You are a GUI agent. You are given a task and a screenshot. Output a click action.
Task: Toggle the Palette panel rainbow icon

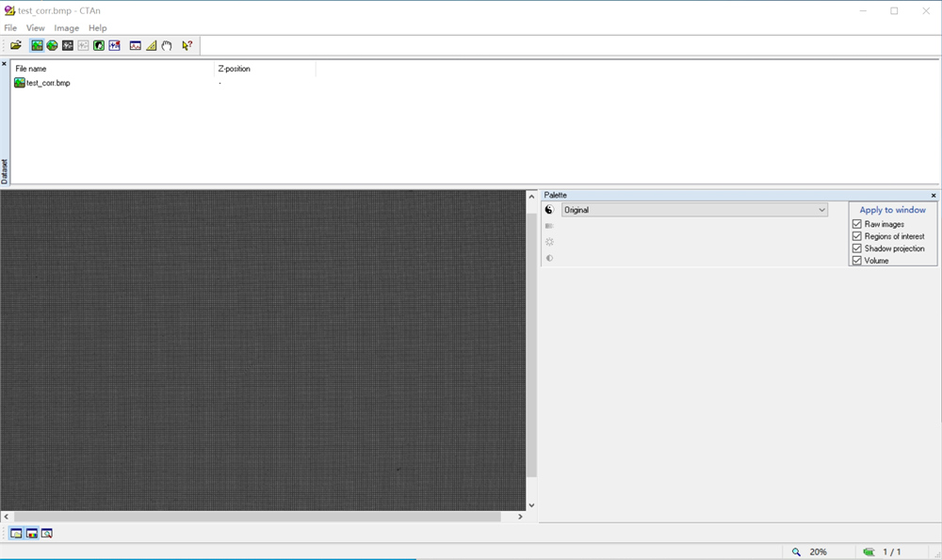tap(32, 534)
